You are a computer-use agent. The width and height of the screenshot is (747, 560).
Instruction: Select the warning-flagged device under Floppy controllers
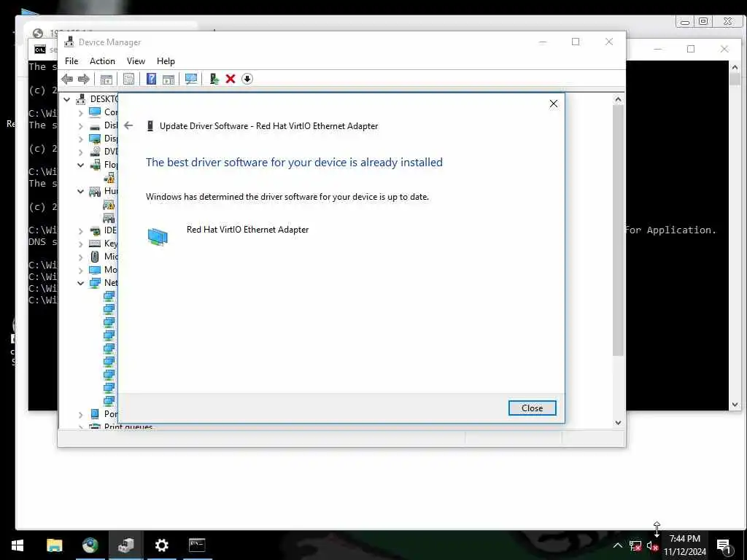point(109,178)
